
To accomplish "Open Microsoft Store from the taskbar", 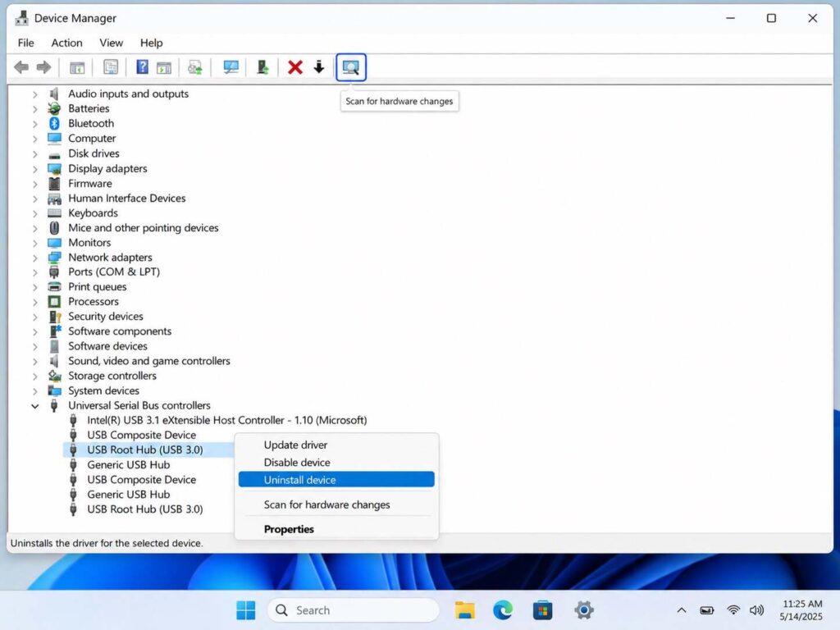I will coord(543,610).
